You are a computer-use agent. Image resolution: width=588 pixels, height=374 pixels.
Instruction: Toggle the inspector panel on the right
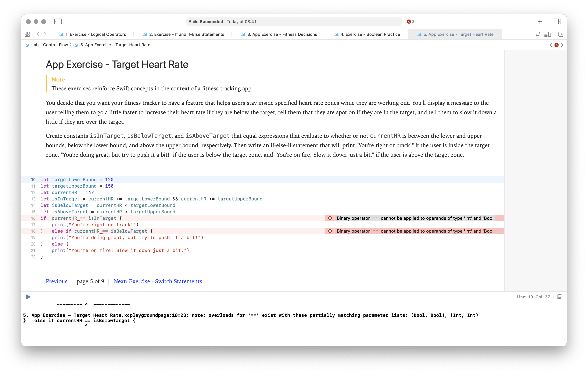(x=557, y=21)
